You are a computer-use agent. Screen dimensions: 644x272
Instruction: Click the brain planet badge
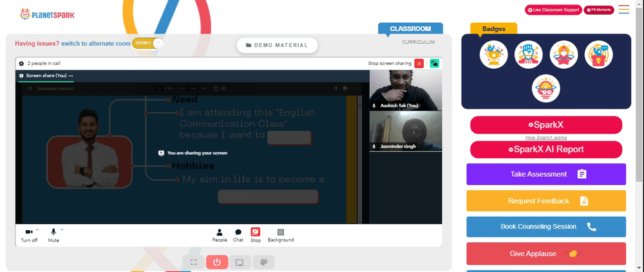click(546, 88)
